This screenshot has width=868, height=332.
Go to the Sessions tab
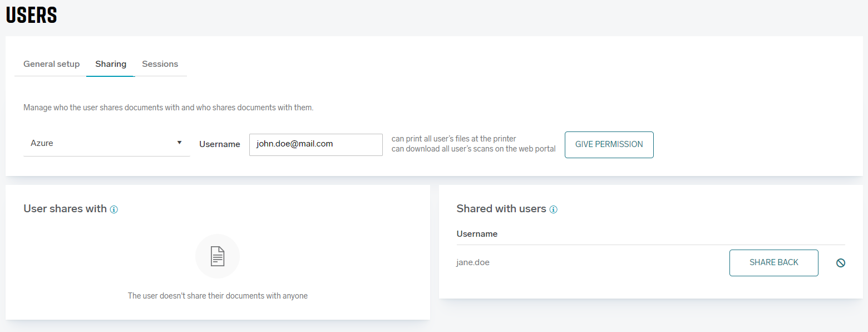tap(160, 64)
